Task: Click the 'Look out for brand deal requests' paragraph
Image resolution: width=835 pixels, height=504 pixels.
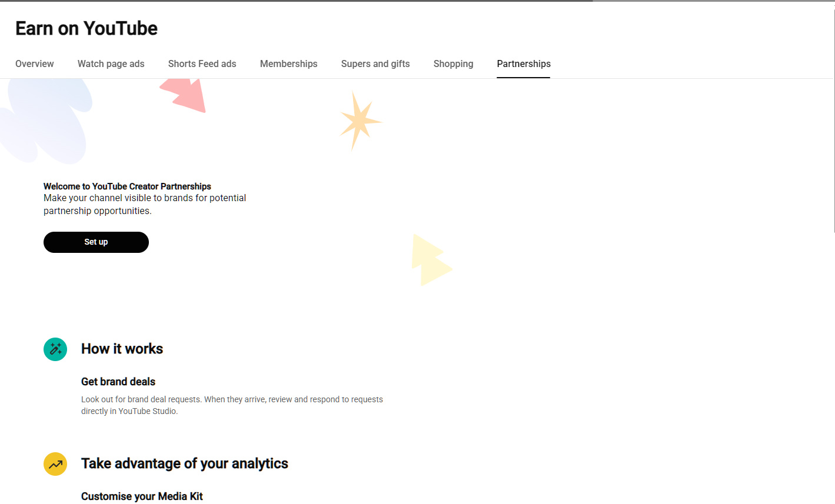Action: (232, 405)
